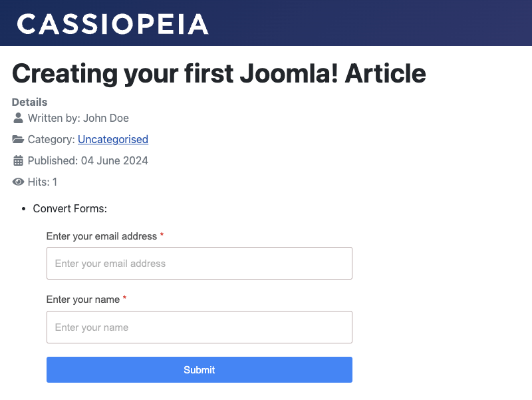Click the 'Hits: 1' text
This screenshot has width=532, height=400.
click(43, 182)
